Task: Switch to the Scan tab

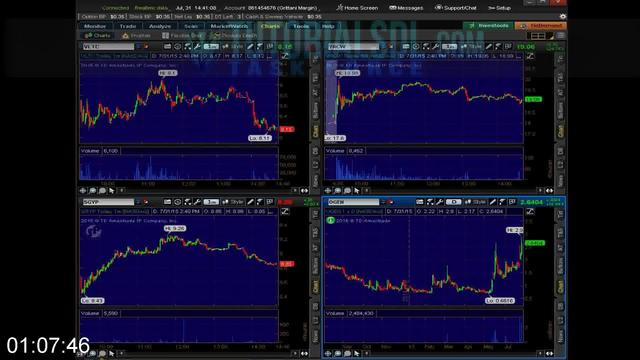Action: 191,26
